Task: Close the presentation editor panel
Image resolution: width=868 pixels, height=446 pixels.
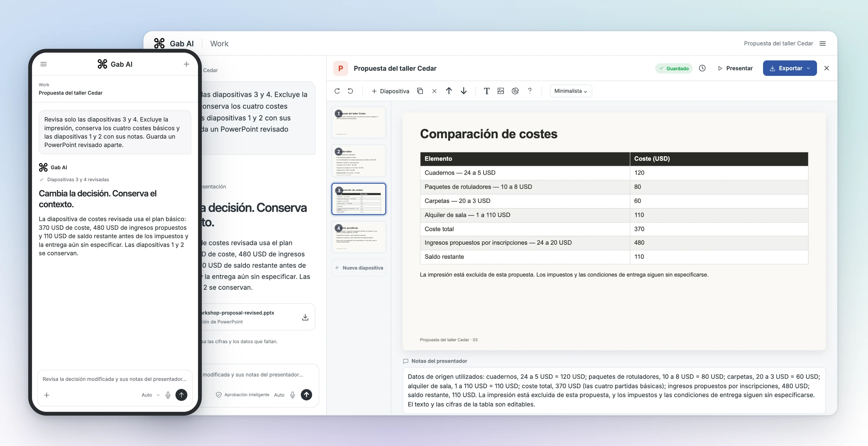Action: (826, 68)
